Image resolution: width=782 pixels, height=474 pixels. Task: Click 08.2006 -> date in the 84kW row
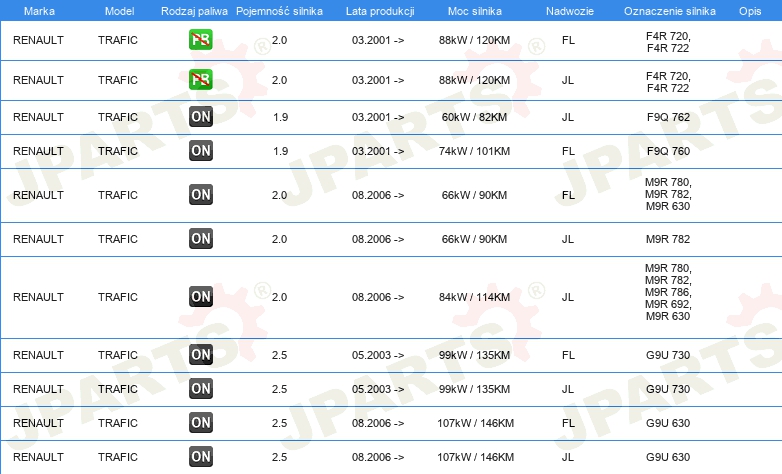coord(378,297)
